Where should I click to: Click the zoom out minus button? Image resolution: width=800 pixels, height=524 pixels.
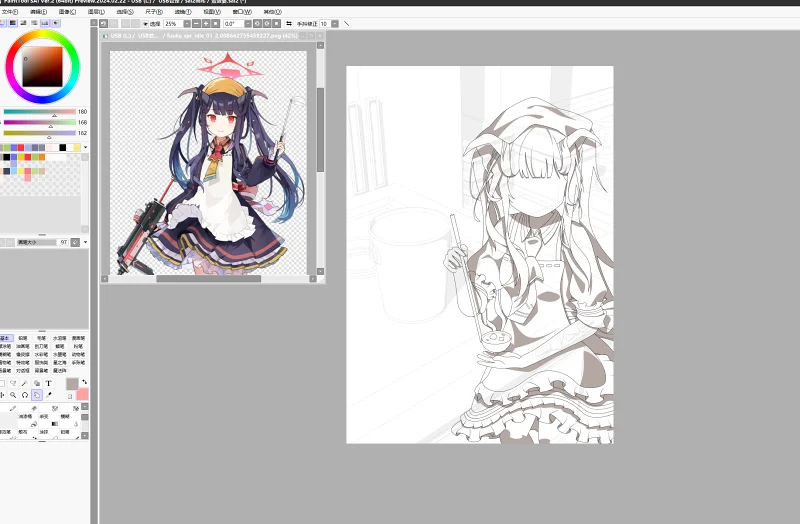tap(196, 23)
